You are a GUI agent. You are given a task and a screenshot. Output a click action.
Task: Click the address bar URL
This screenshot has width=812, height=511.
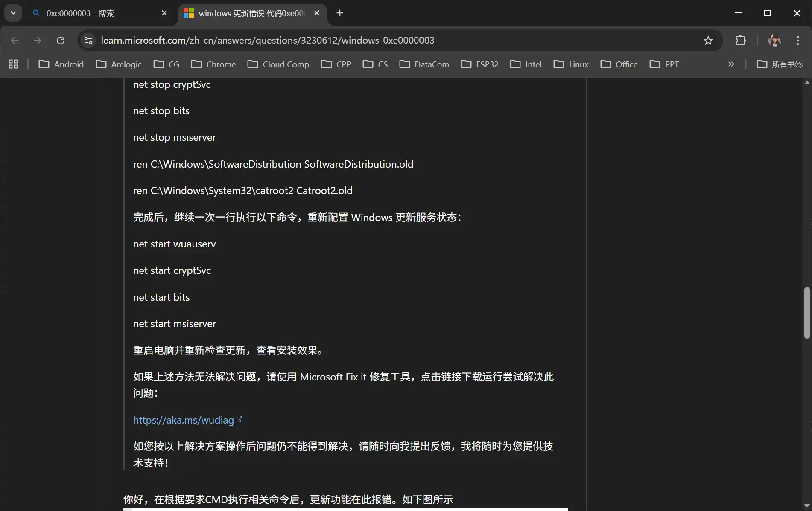pyautogui.click(x=267, y=41)
